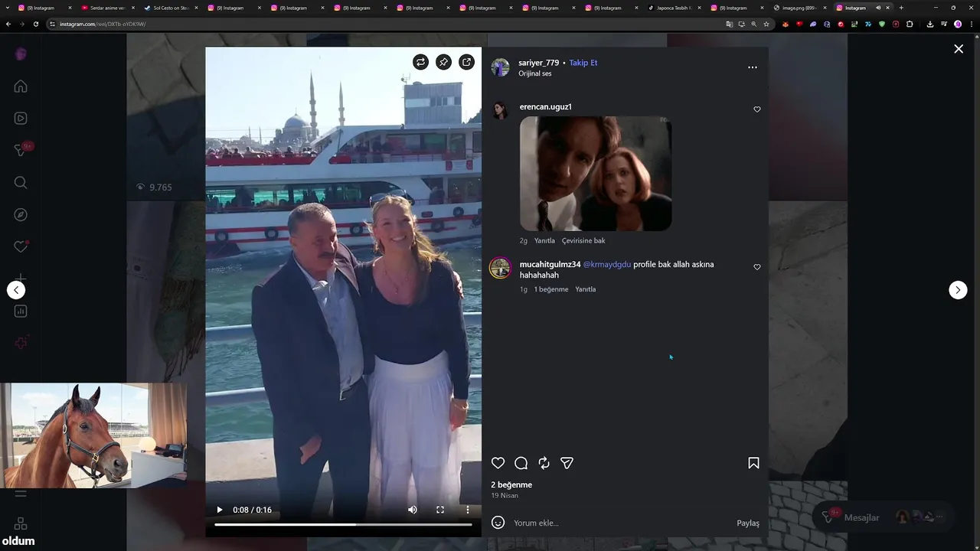Viewport: 980px width, 551px height.
Task: Click sariyer_779 profile avatar
Action: tap(500, 67)
